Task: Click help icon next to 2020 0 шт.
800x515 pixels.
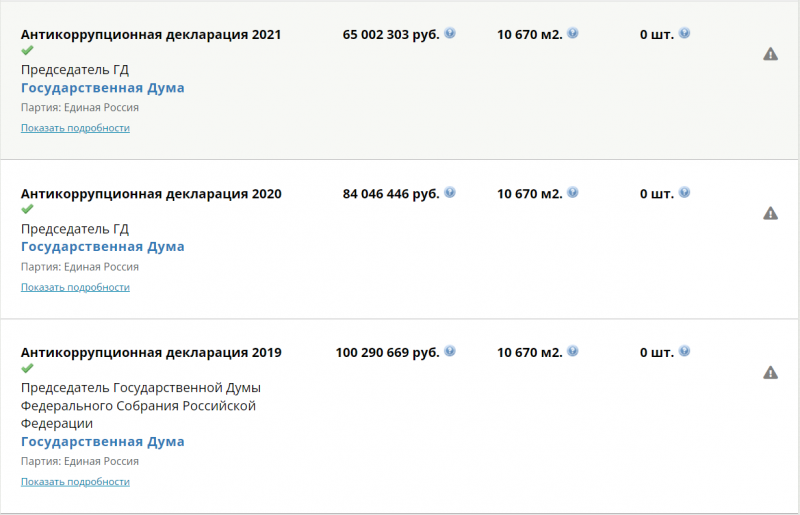Action: click(684, 192)
